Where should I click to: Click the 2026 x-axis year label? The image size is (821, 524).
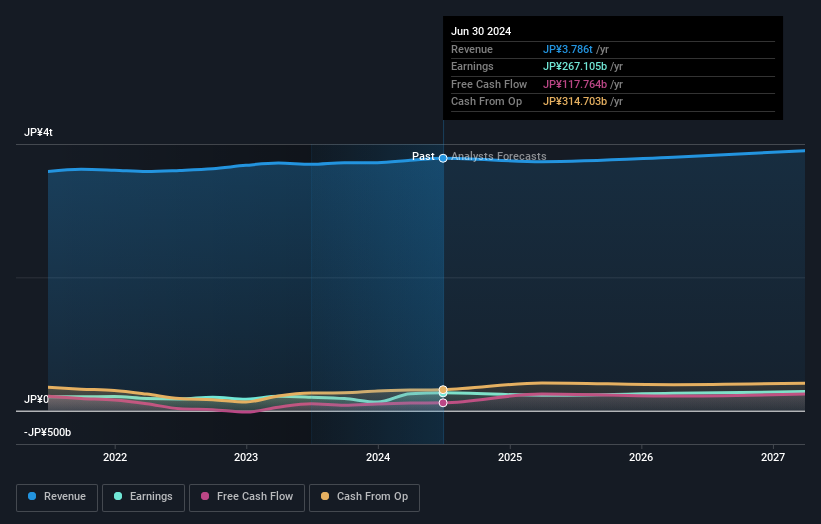[641, 457]
